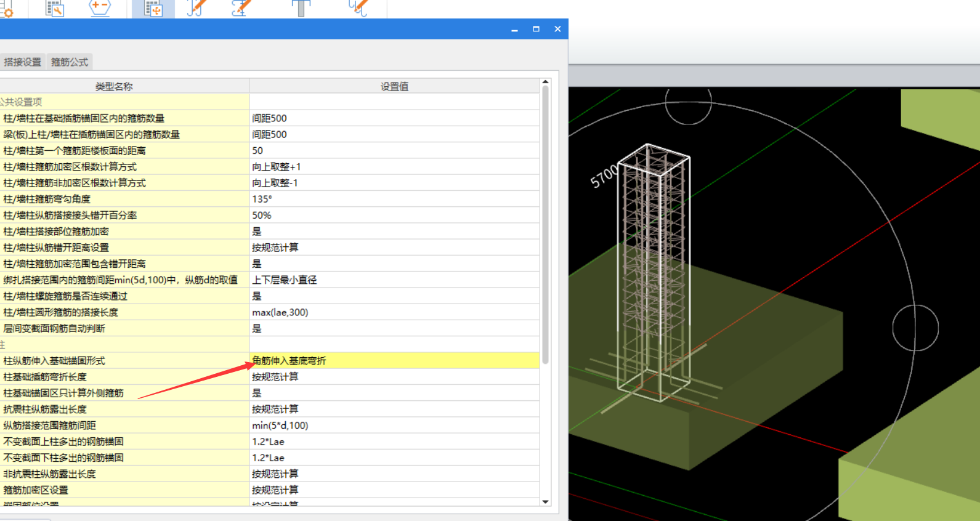Select the 梁(板)上柱/墙柱在插筋锚固区内的箍筋数量 row

click(124, 134)
